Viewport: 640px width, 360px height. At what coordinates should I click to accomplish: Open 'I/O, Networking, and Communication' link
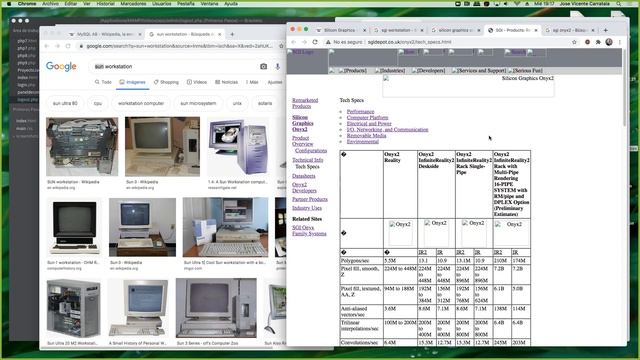[x=387, y=129]
